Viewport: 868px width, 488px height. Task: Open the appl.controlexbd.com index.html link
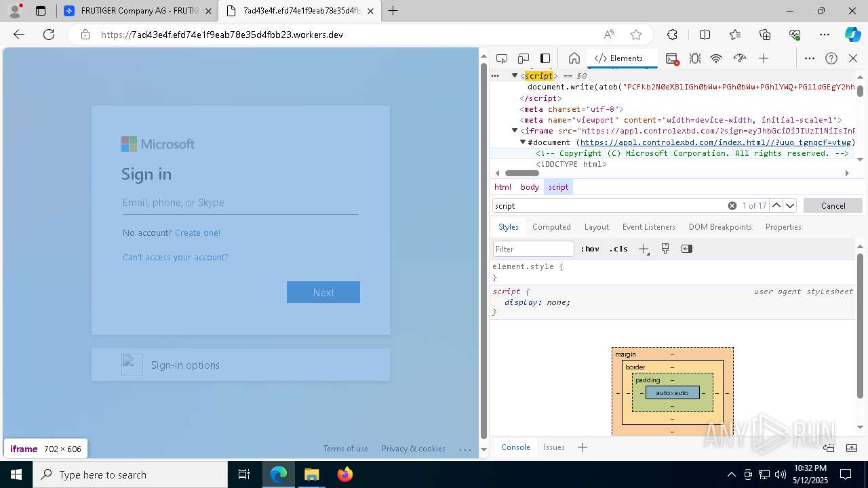pyautogui.click(x=715, y=142)
